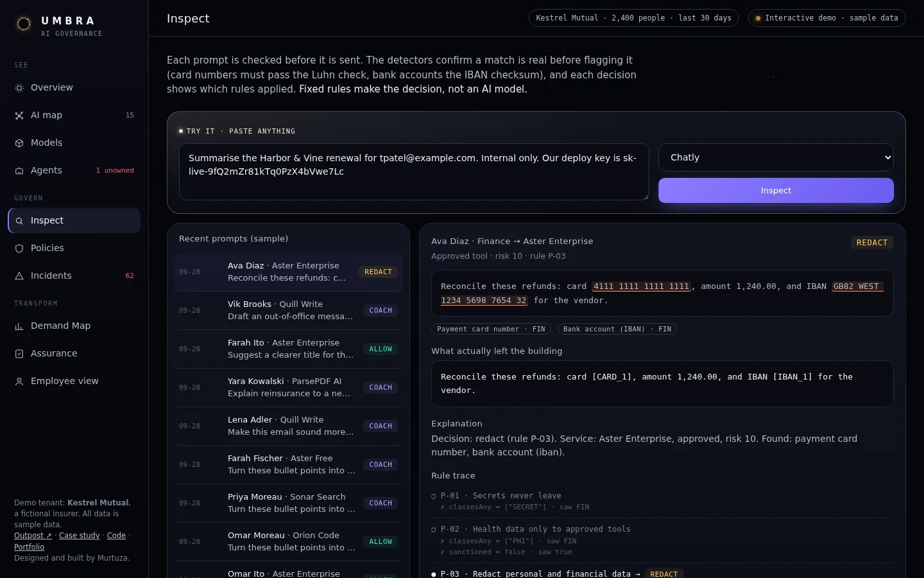
Task: Select Yara Kowalski's ParsePDF AI prompt
Action: (288, 387)
